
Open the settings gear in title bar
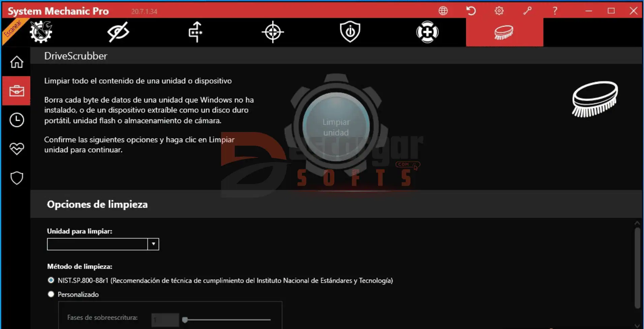(499, 11)
